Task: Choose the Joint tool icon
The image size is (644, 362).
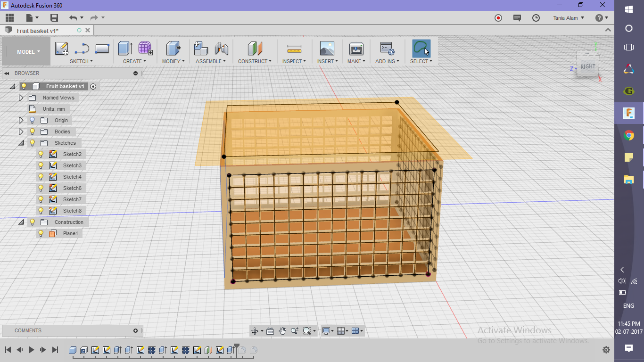Action: 221,48
